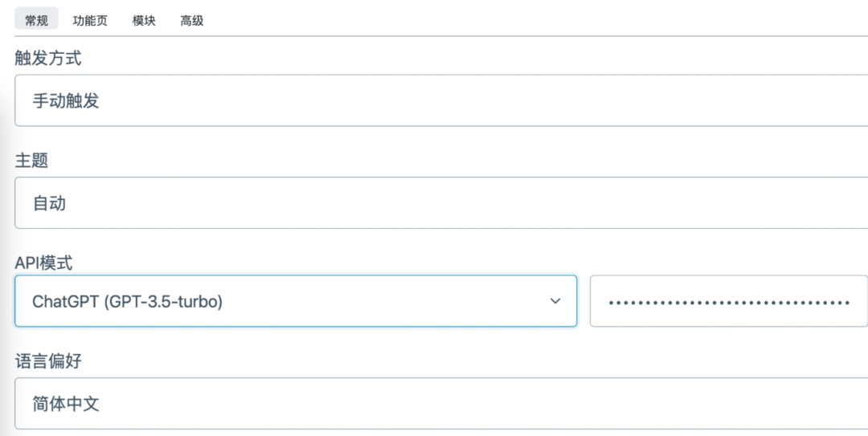
Task: Select the 模块 tab
Action: point(144,21)
